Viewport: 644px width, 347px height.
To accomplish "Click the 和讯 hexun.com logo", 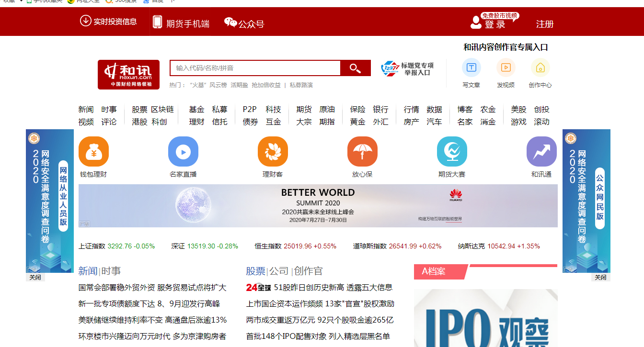I will click(128, 75).
